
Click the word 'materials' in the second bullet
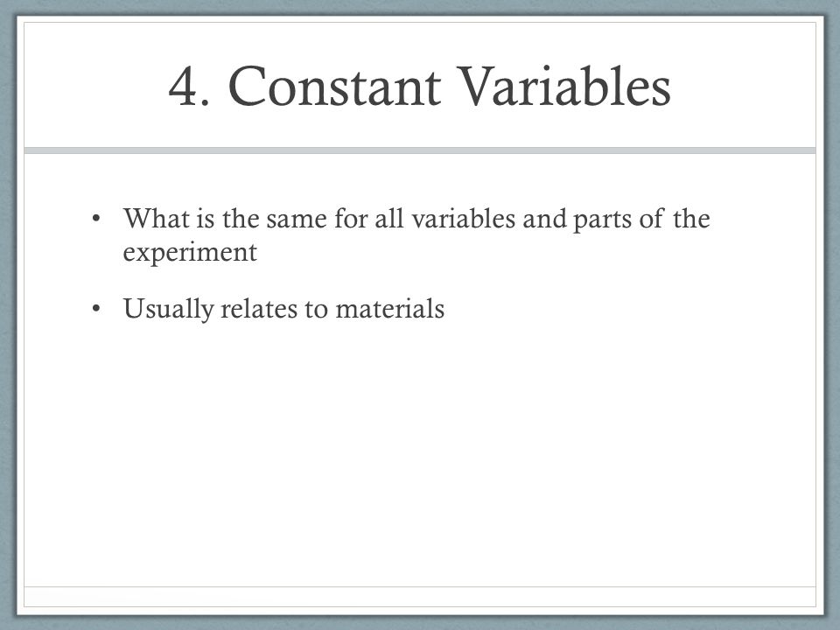point(389,309)
